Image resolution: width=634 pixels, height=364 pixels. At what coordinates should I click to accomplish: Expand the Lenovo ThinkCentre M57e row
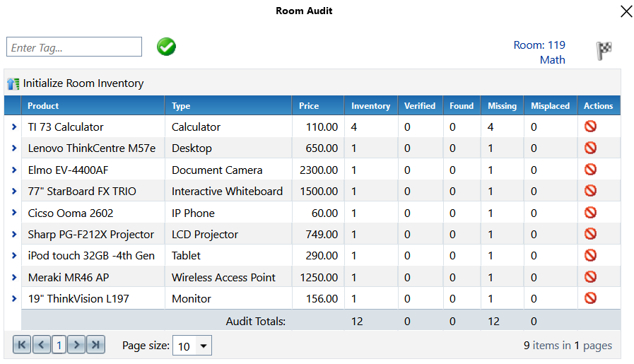pos(14,148)
